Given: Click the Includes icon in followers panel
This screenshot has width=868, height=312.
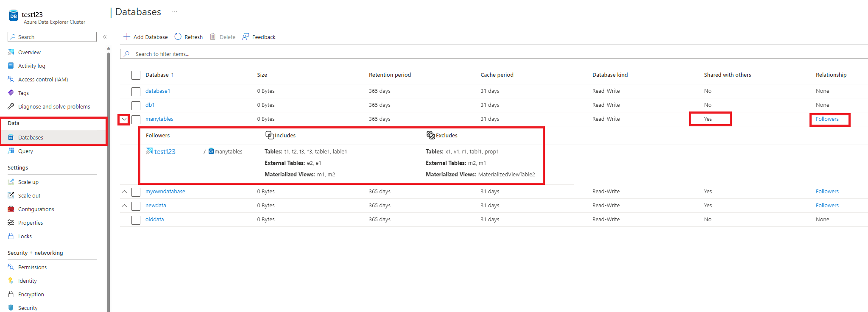Looking at the screenshot, I should [x=269, y=135].
